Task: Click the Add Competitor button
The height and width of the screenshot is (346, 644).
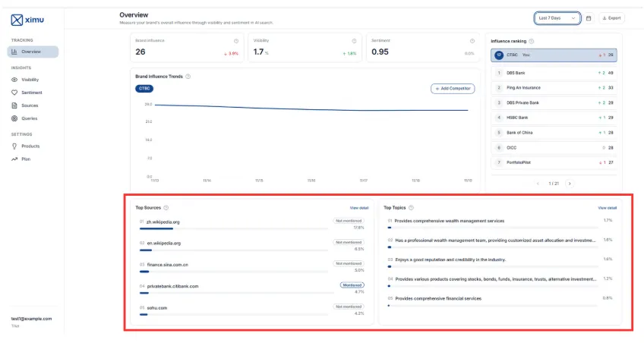Action: pos(452,89)
